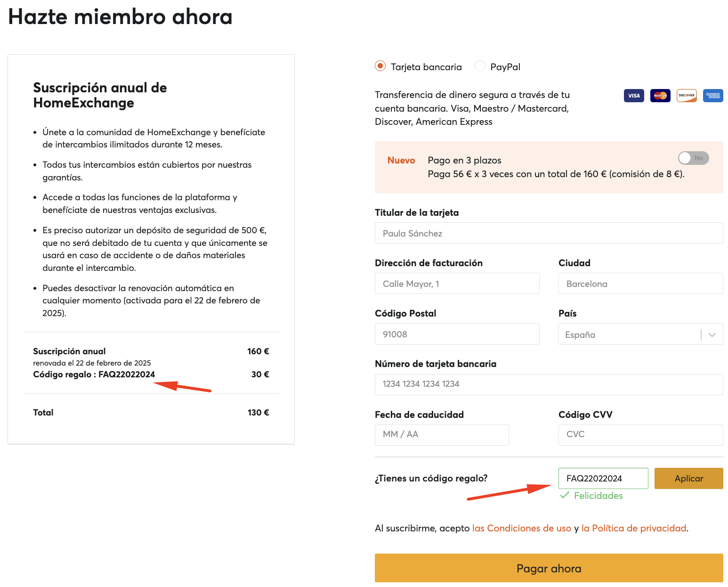Click the Pagar ahora button
Screen dimensions: 728x587
tap(549, 568)
